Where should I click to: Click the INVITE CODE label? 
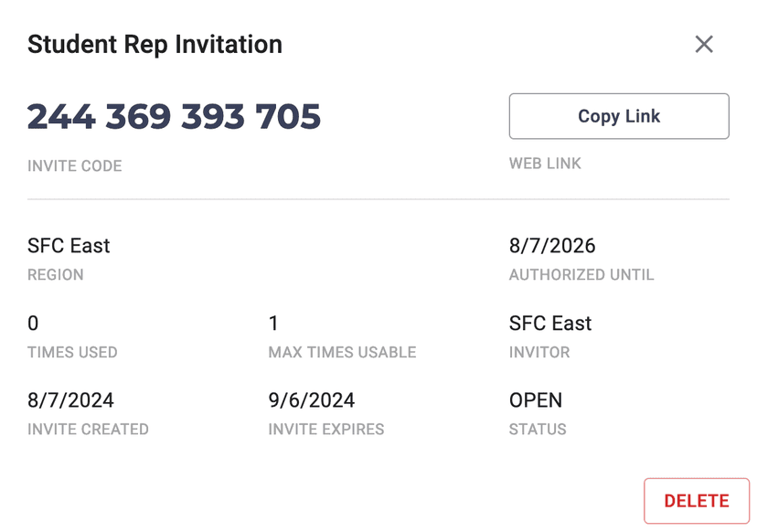[x=74, y=166]
